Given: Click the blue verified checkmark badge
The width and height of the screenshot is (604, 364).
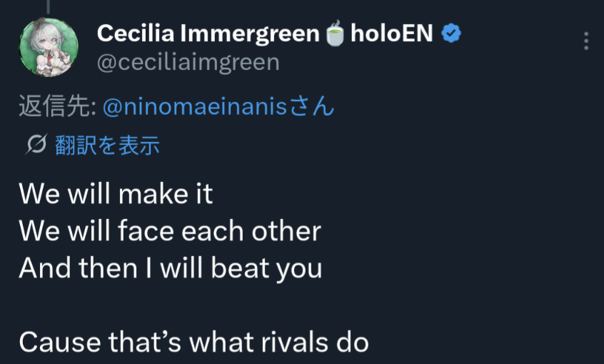Looking at the screenshot, I should (x=451, y=33).
